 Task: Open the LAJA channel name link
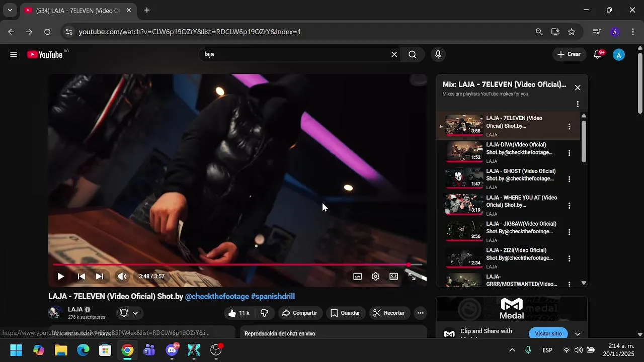tap(75, 309)
